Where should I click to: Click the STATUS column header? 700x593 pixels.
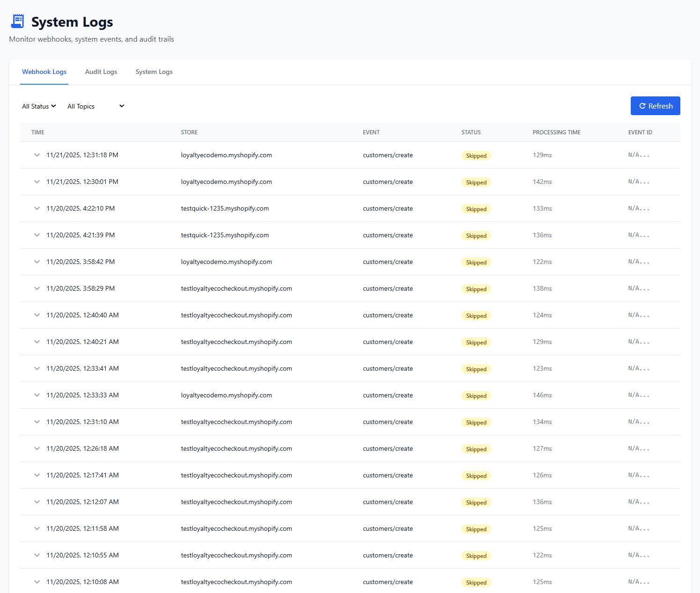click(x=471, y=132)
